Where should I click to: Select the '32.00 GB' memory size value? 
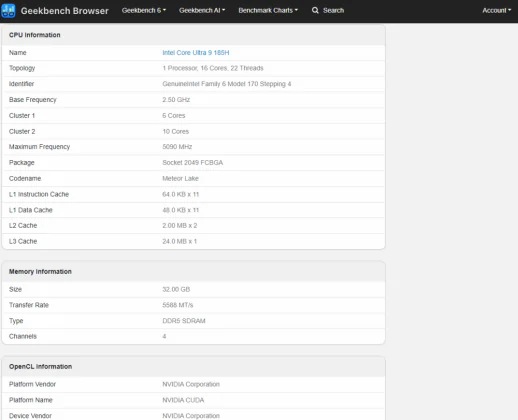coord(176,289)
